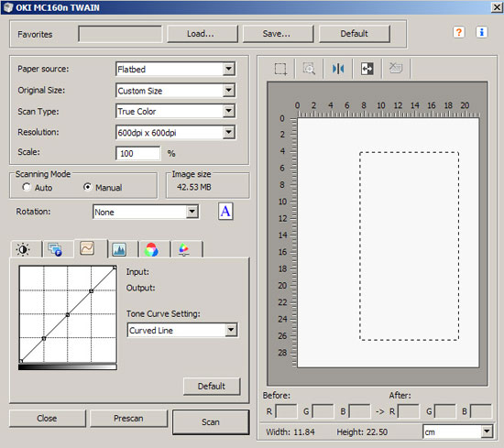
Task: Open the hue saturation tab
Action: coord(183,249)
